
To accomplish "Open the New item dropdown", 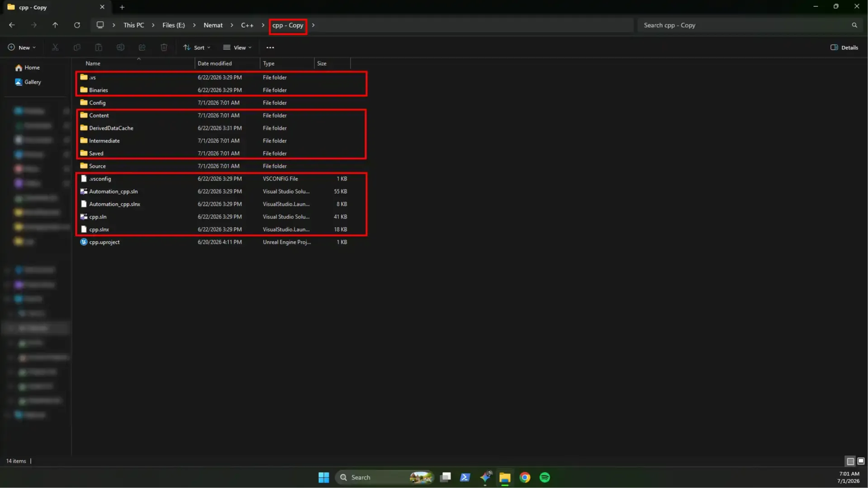I will coord(22,47).
